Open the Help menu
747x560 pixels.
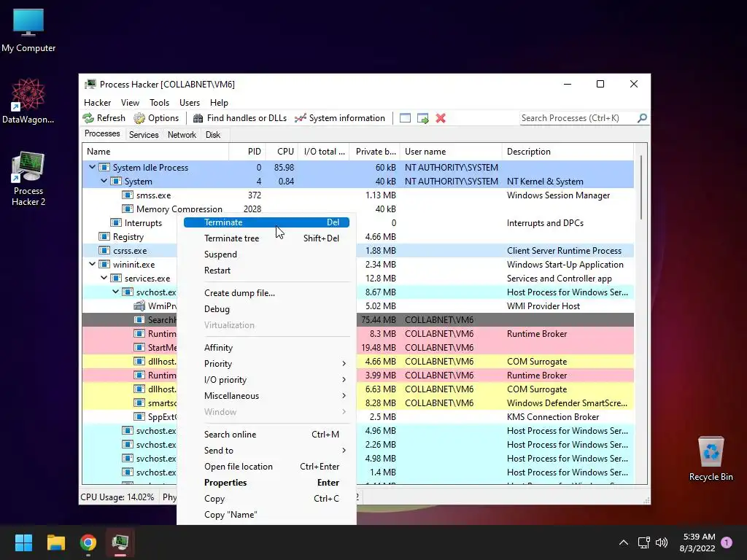tap(219, 102)
